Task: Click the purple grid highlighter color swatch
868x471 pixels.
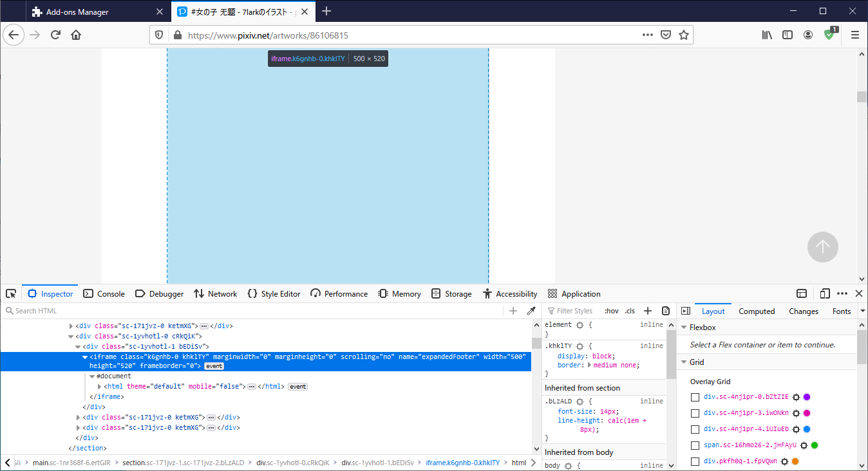Action: point(807,397)
